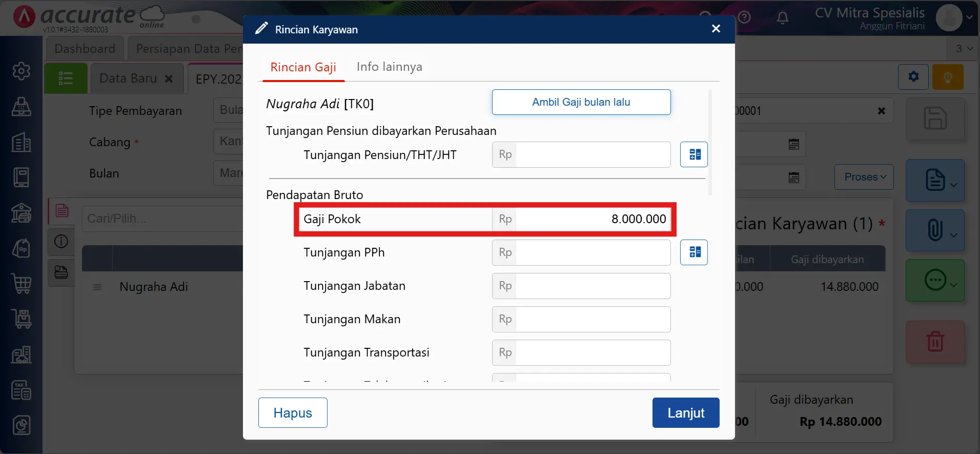Screen dimensions: 980x454
Task: Open the document actions dropdown button
Action: pyautogui.click(x=935, y=180)
